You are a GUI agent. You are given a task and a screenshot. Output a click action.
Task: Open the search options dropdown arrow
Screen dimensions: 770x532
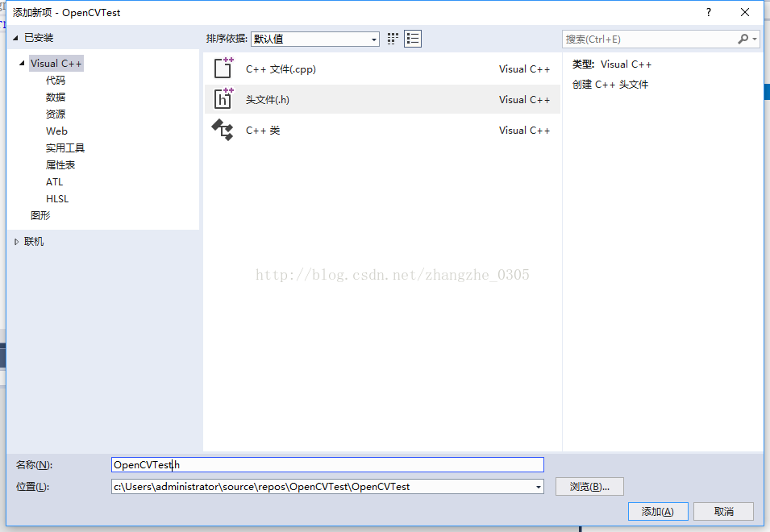[755, 39]
